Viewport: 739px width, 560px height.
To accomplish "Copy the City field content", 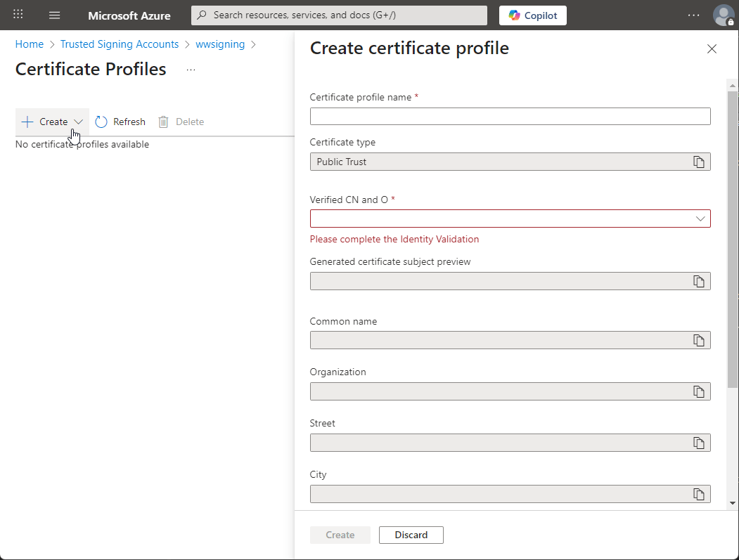I will (x=699, y=494).
